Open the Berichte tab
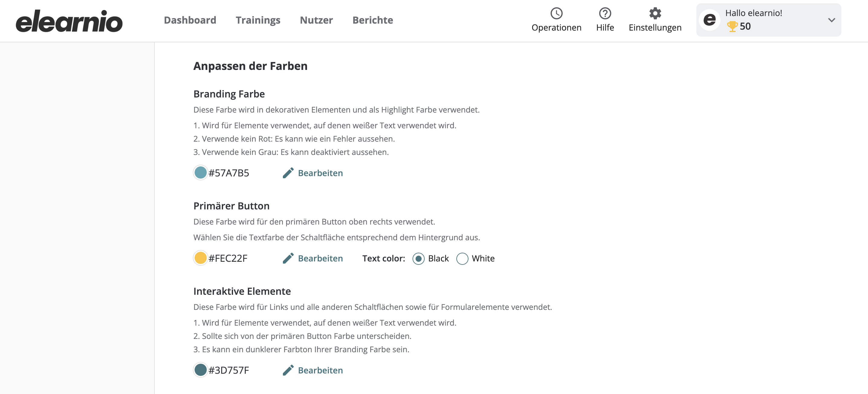The width and height of the screenshot is (868, 394). (372, 20)
